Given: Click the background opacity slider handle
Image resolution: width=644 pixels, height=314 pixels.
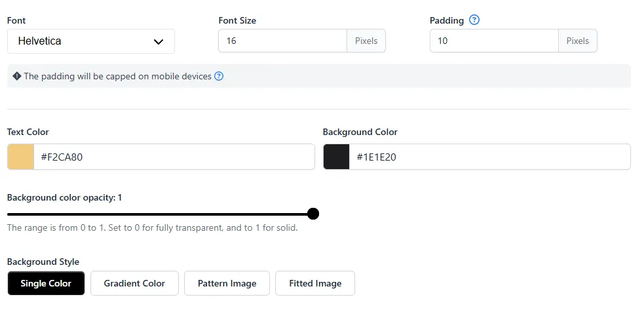Looking at the screenshot, I should pyautogui.click(x=313, y=214).
